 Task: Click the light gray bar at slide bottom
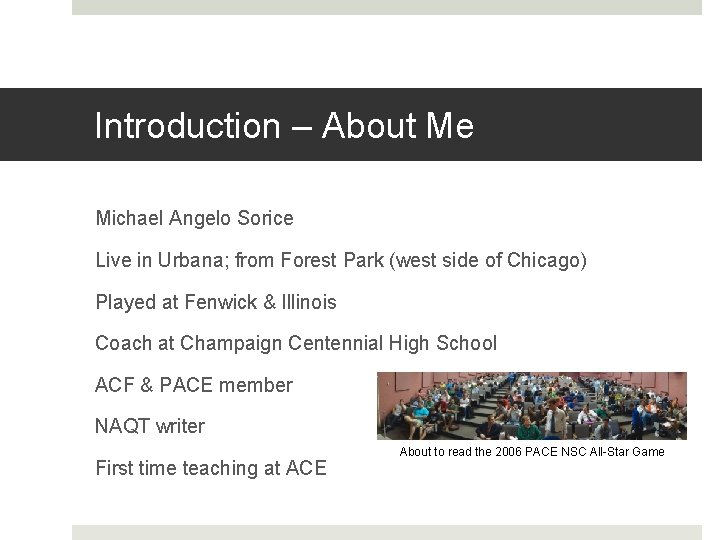tap(386, 532)
